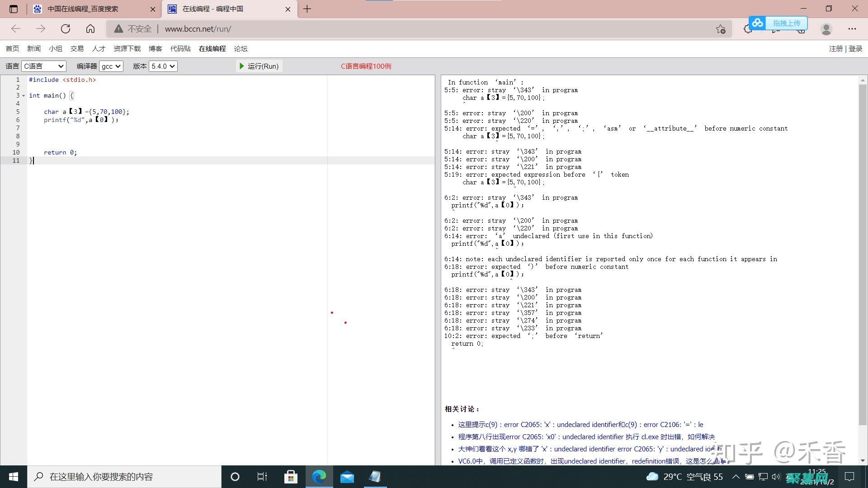Open the browser settings ellipsis menu
868x488 pixels.
(852, 29)
